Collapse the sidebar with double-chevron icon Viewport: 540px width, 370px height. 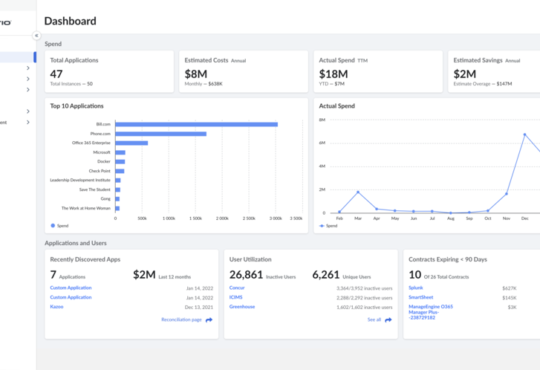37,35
